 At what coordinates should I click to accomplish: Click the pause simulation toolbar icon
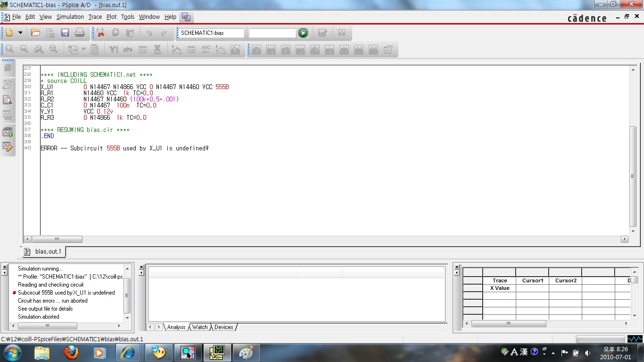pos(342,33)
